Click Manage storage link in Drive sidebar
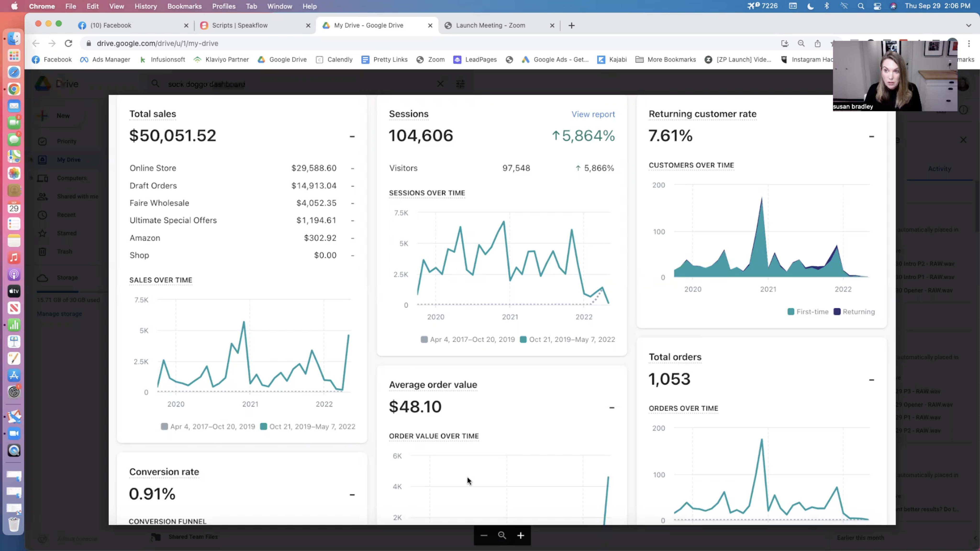The image size is (980, 551). pyautogui.click(x=59, y=314)
